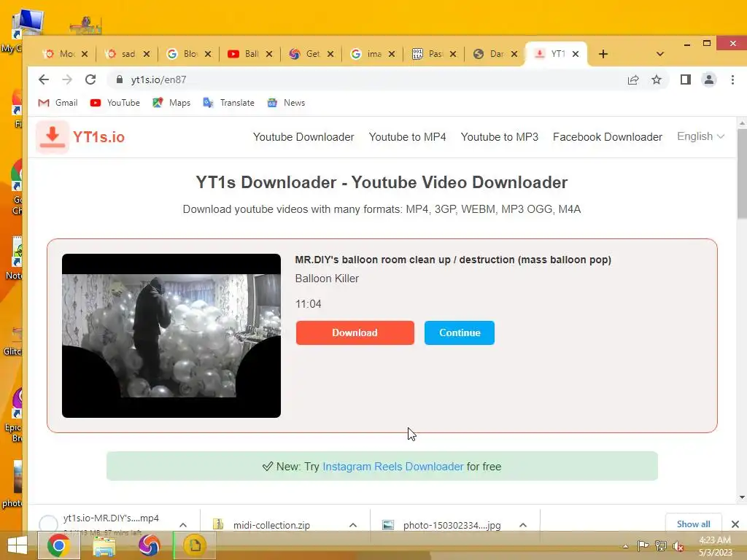Screen dimensions: 747x560
Task: Open Maps bookmark
Action: pos(171,103)
